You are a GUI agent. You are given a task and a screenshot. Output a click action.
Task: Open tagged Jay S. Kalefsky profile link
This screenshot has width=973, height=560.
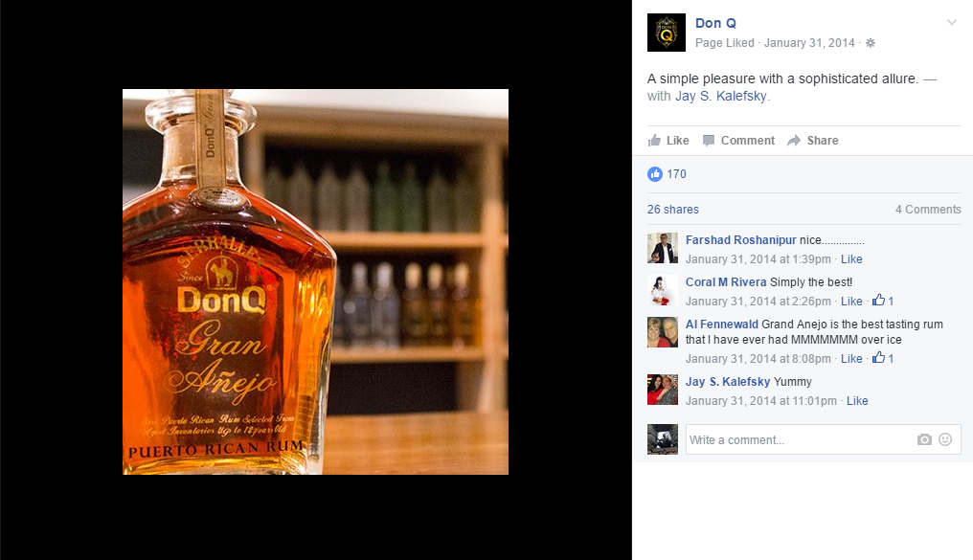tap(720, 96)
